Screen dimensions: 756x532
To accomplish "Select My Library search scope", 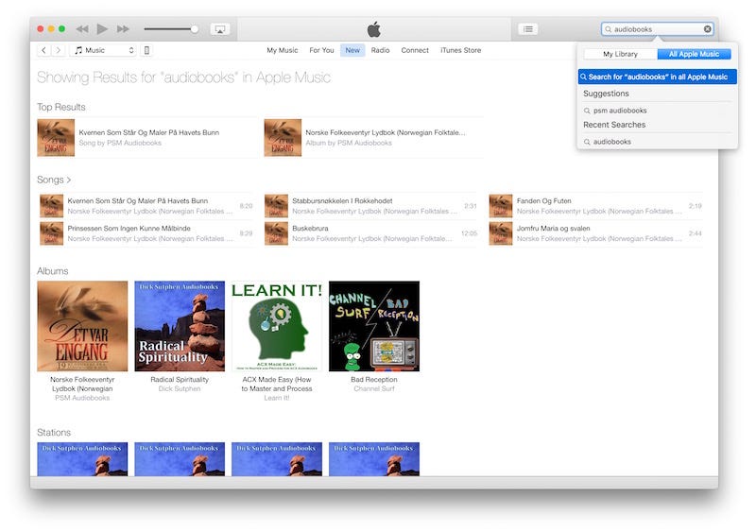I will [620, 54].
